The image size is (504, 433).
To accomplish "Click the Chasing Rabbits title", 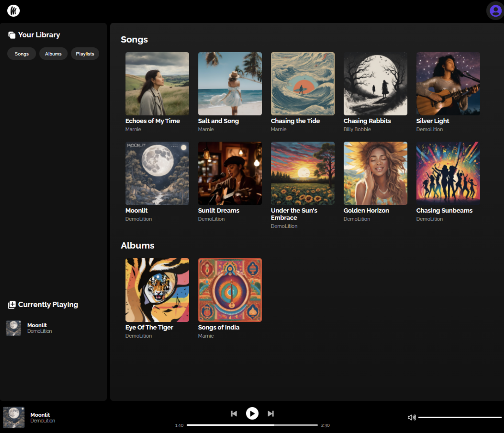I will tap(367, 121).
